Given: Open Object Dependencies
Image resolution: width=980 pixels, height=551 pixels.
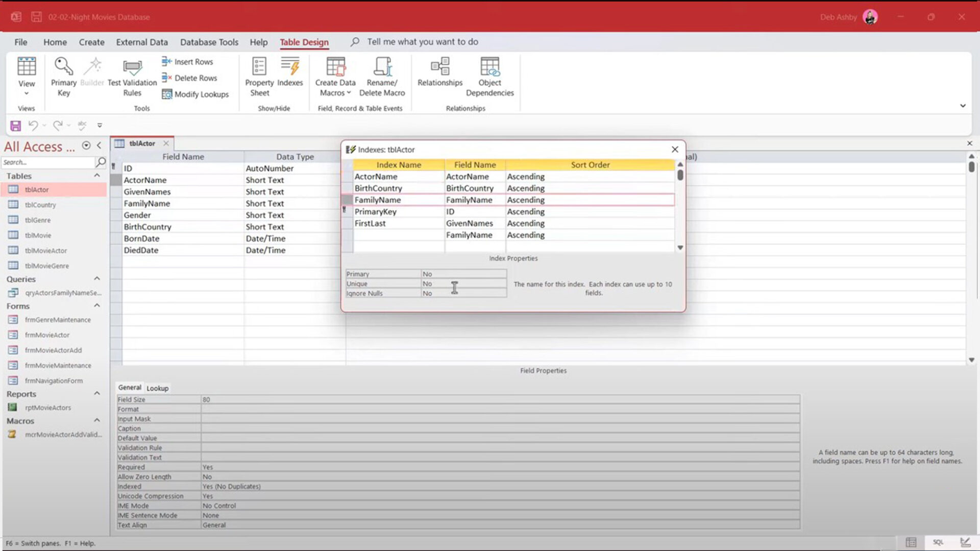Looking at the screenshot, I should pyautogui.click(x=489, y=76).
